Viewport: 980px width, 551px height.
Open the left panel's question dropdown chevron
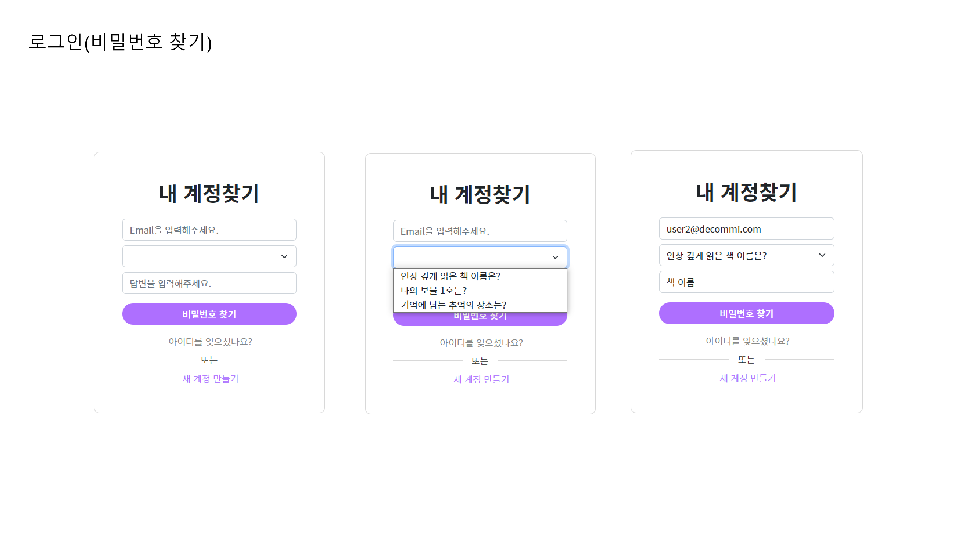point(284,256)
